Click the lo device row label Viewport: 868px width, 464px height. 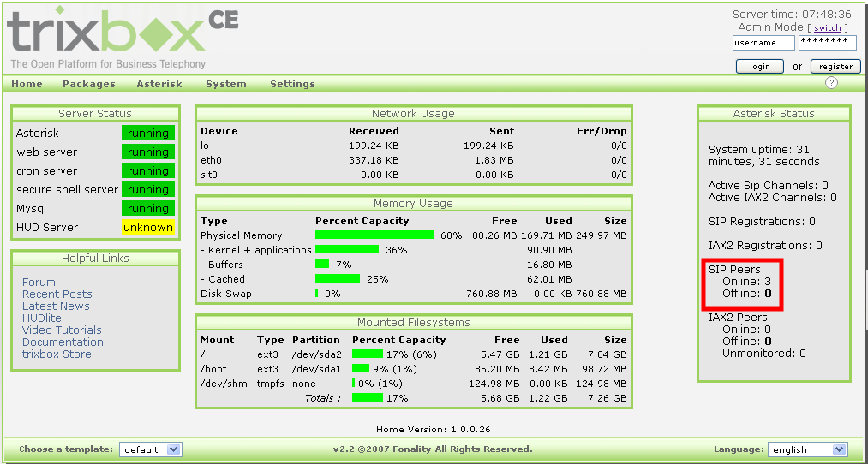coord(205,146)
